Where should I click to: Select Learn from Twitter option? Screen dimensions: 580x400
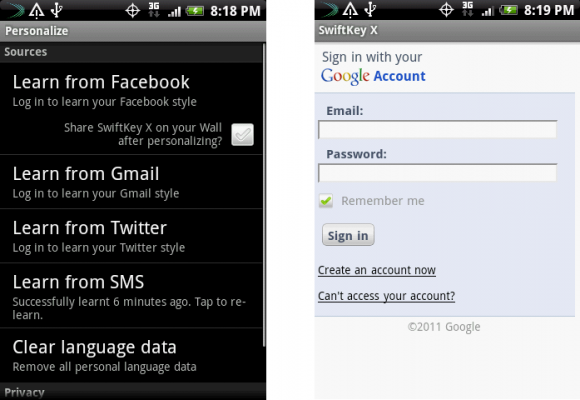click(131, 236)
